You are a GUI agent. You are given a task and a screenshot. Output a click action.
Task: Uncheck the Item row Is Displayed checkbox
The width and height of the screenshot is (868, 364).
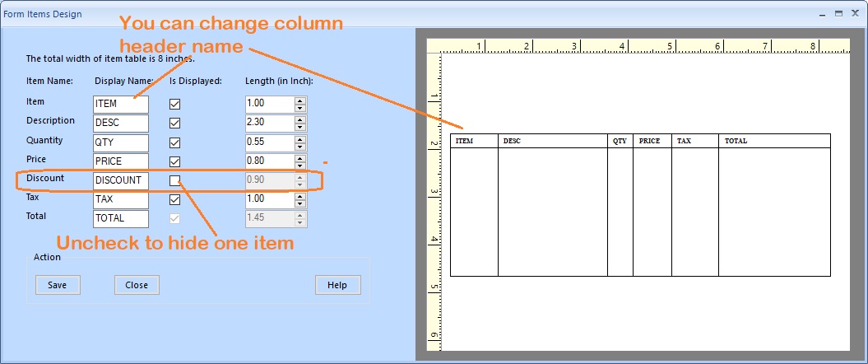pos(174,105)
